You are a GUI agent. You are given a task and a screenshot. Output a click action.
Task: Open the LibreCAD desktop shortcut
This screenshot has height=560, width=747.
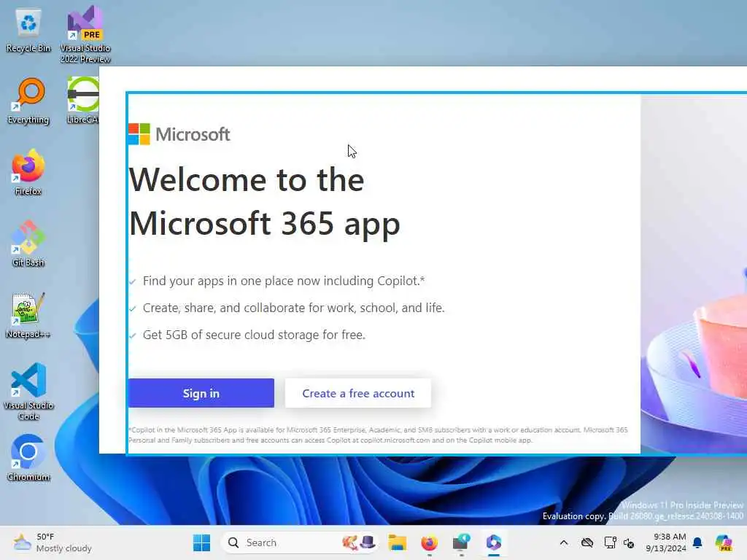pos(83,101)
